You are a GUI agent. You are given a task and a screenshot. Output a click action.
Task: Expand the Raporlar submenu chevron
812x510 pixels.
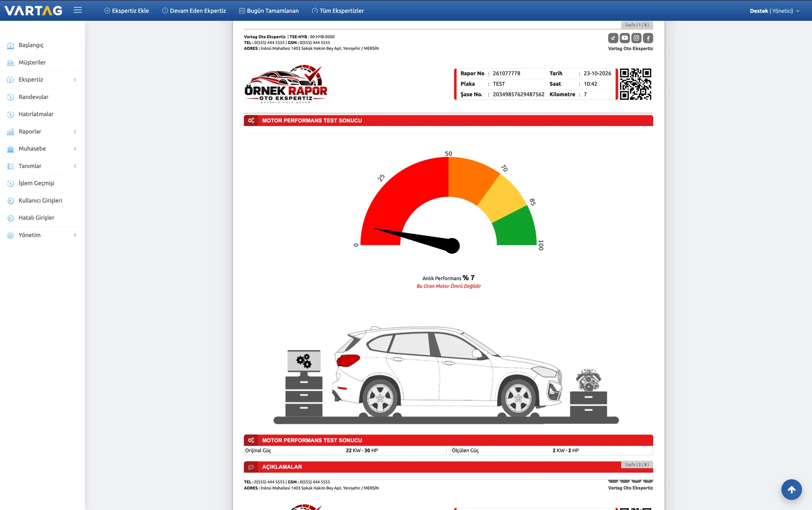[75, 132]
